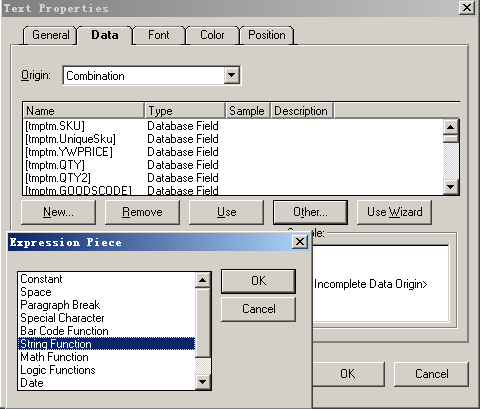The image size is (480, 409).
Task: Open the Origin combo box dropdown arrow
Action: (232, 76)
